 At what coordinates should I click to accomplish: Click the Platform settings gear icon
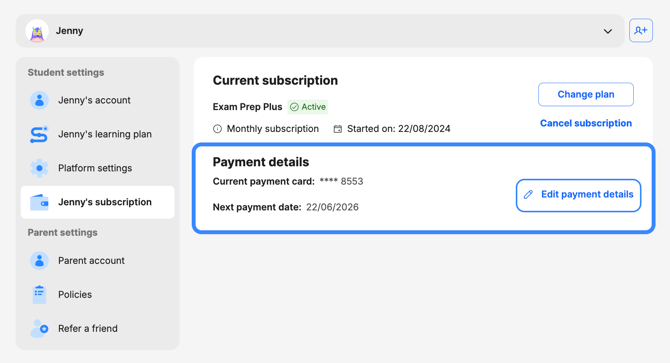tap(39, 168)
